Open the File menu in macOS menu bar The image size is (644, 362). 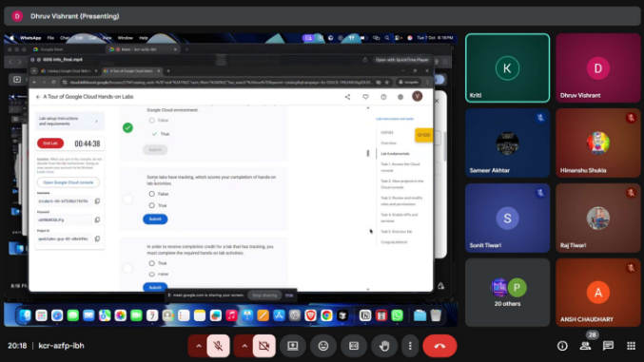[50, 38]
